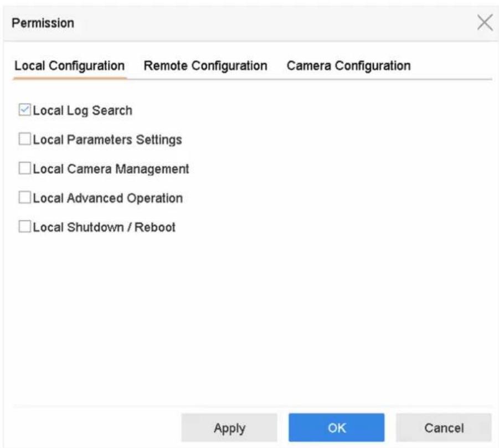Confirm with the blue OK button
This screenshot has width=499, height=448.
336,428
